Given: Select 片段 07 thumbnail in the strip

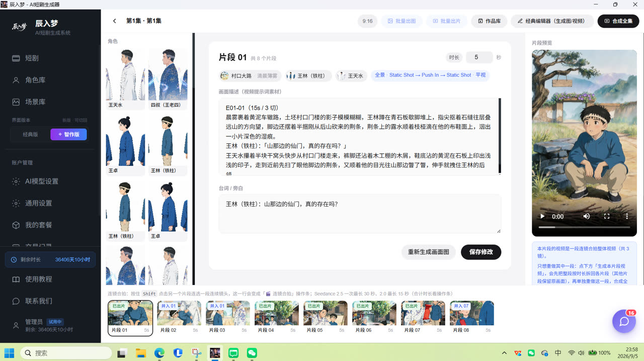Looking at the screenshot, I should point(423,318).
